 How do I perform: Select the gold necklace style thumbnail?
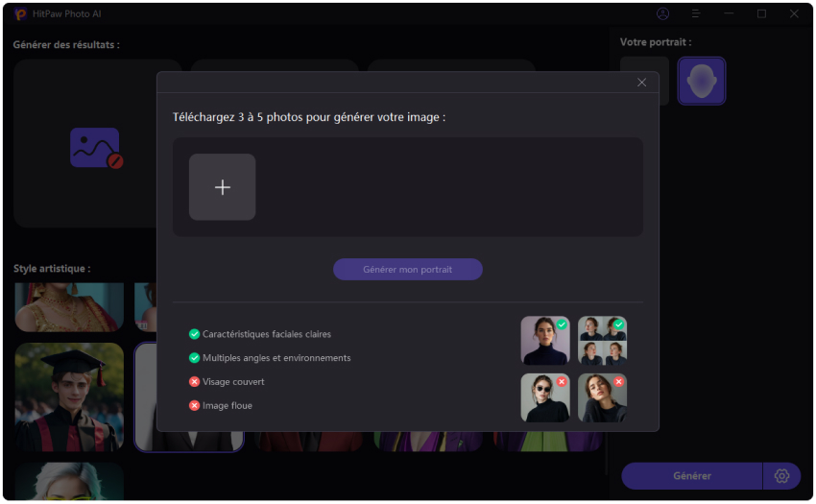pyautogui.click(x=69, y=307)
